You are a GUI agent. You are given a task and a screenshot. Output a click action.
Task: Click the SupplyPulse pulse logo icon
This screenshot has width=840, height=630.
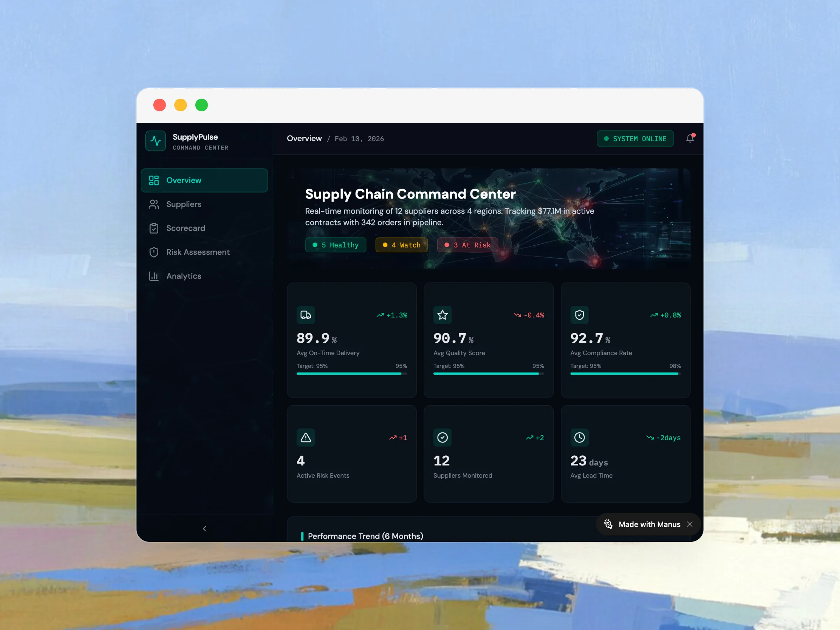pos(156,141)
